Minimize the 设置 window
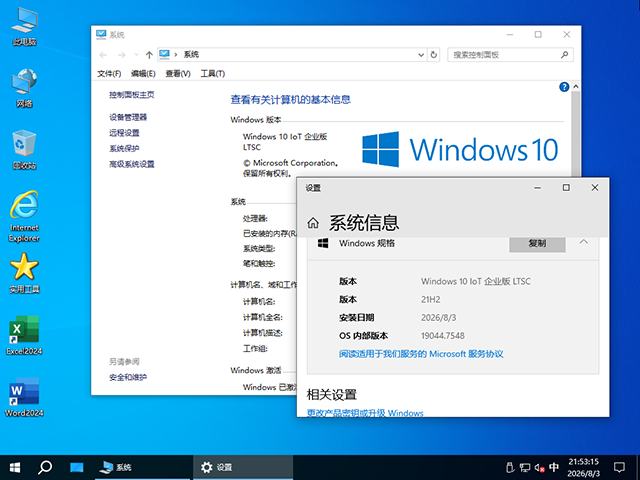The height and width of the screenshot is (480, 640). [x=538, y=188]
